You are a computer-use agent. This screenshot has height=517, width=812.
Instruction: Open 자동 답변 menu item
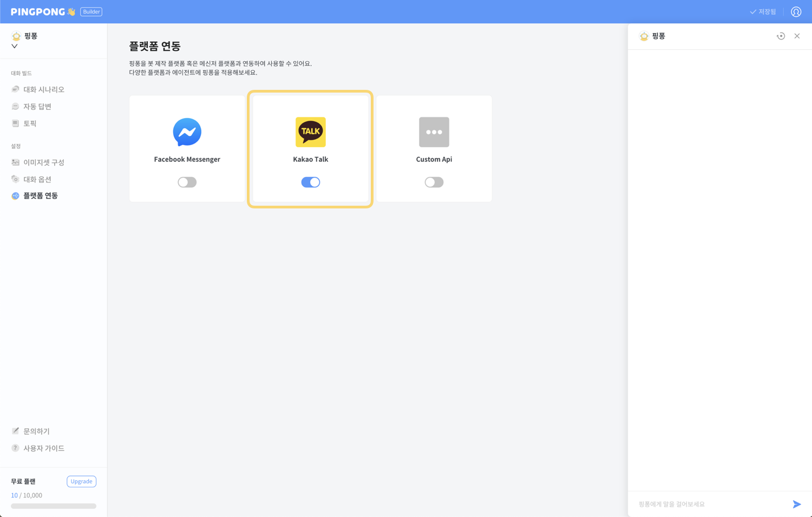pyautogui.click(x=37, y=107)
